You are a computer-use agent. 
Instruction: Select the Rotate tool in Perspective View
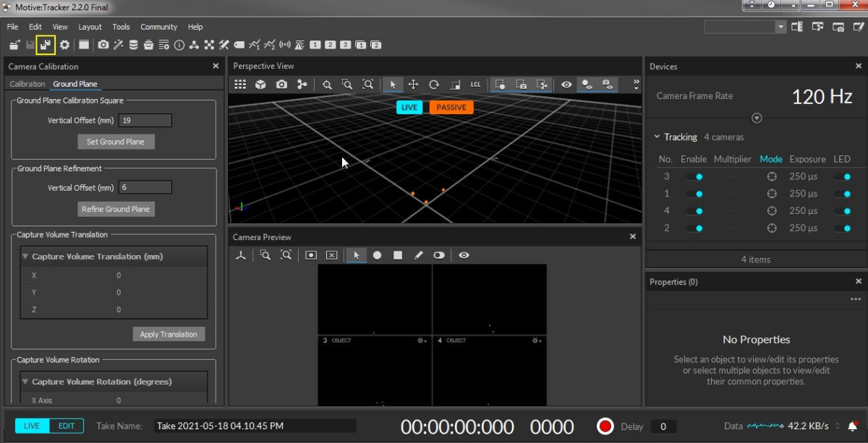(x=434, y=85)
